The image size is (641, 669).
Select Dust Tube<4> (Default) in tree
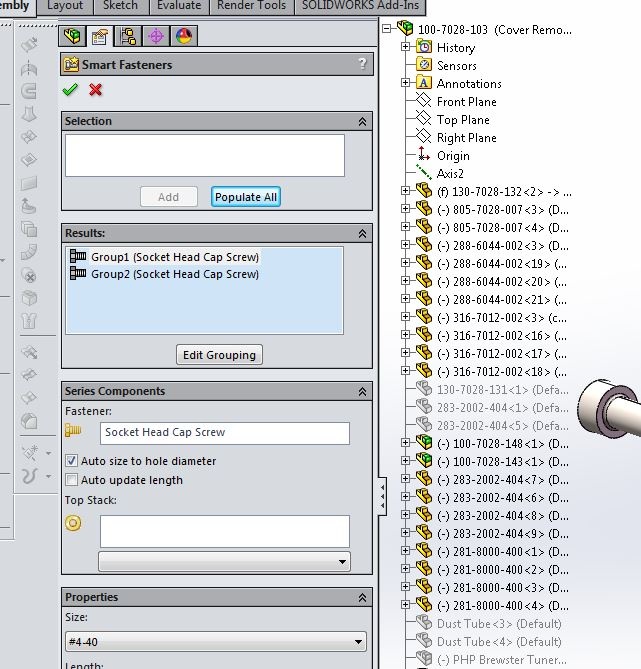pyautogui.click(x=498, y=642)
